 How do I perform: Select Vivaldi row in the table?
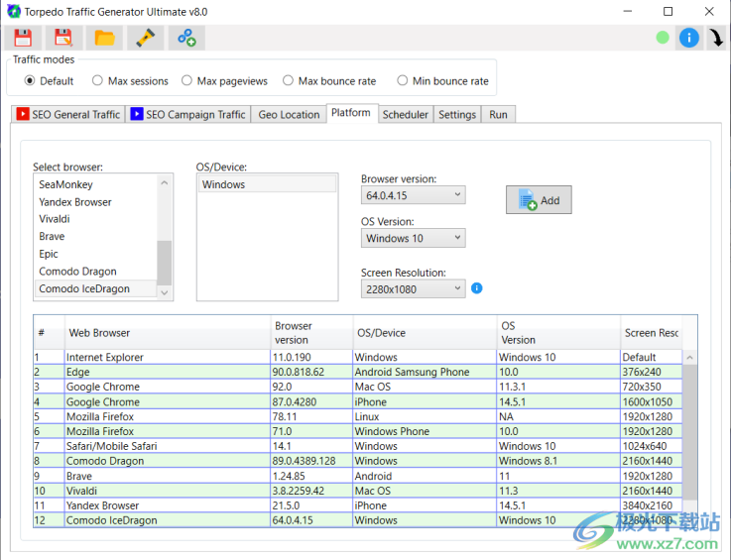pos(358,491)
